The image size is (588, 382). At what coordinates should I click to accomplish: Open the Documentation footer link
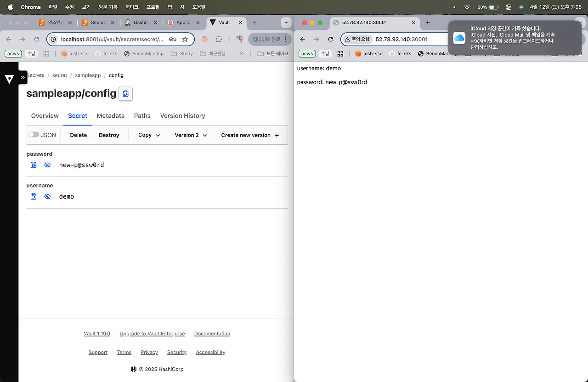coord(212,334)
